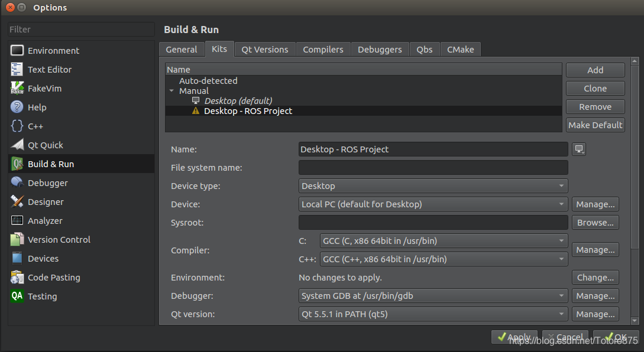Click the Apply button
The width and height of the screenshot is (644, 352).
coord(514,337)
